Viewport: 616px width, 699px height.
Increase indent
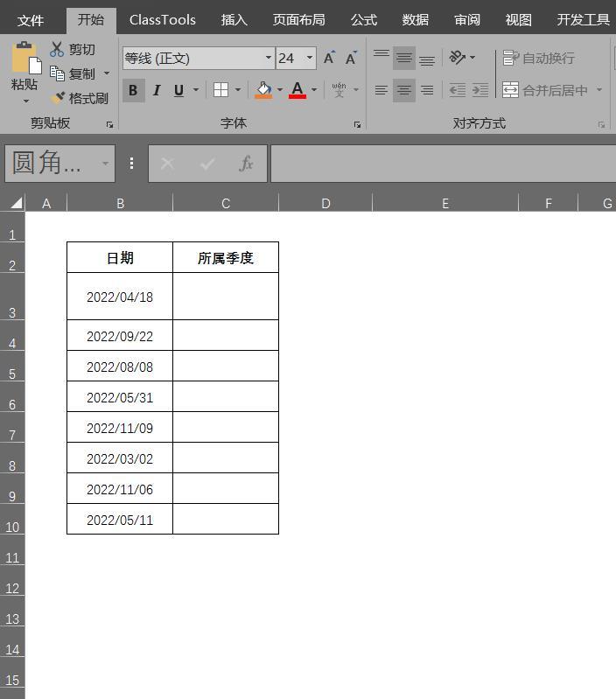pyautogui.click(x=480, y=90)
